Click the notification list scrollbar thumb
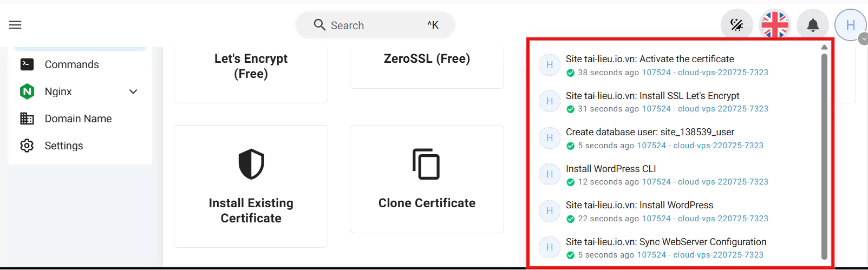868x270 pixels. (824, 157)
